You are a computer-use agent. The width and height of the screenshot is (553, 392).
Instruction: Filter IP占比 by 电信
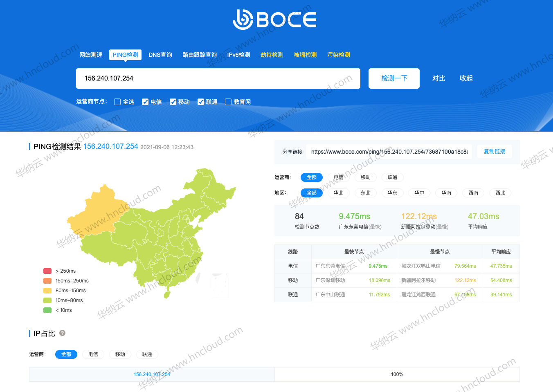coord(93,354)
